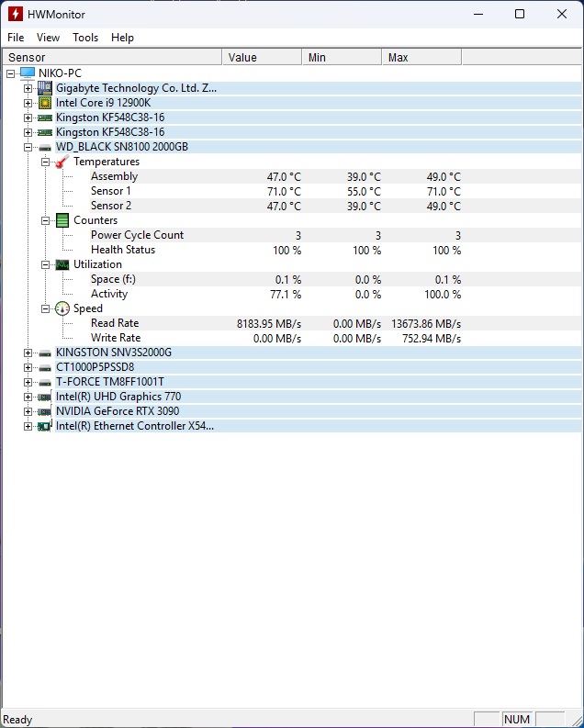Click the first Kingston KF548C38-16 RAM icon
The width and height of the screenshot is (584, 728).
45,118
